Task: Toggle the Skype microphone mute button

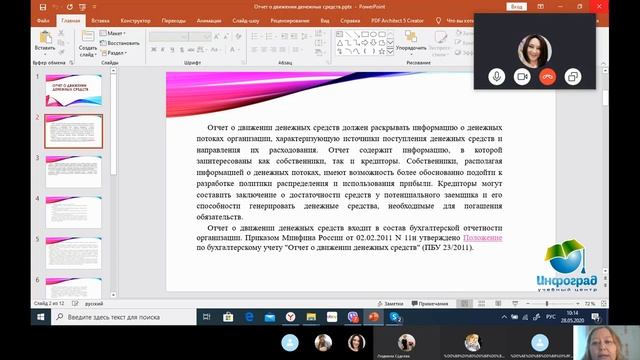Action: pyautogui.click(x=496, y=77)
